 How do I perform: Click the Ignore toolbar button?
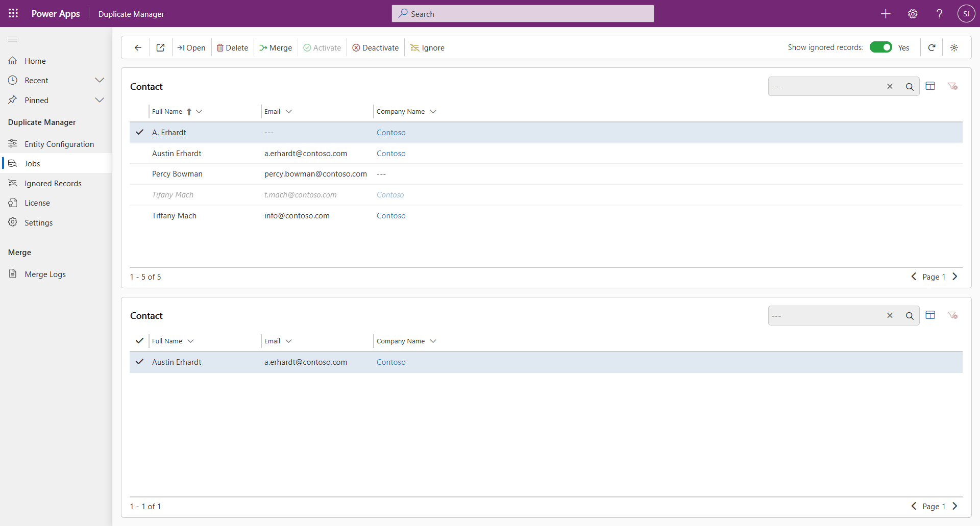tap(428, 47)
